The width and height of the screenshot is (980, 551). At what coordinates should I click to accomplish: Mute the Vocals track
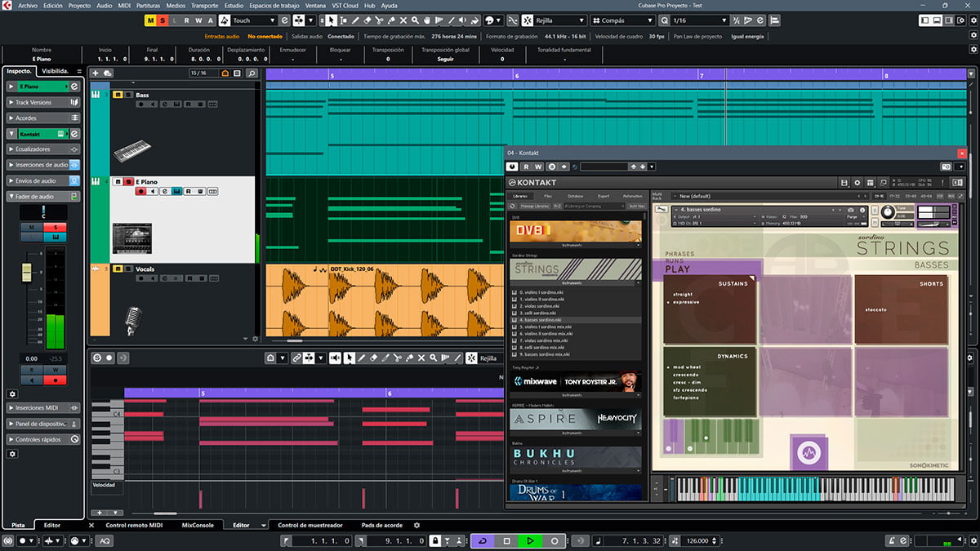pyautogui.click(x=117, y=269)
